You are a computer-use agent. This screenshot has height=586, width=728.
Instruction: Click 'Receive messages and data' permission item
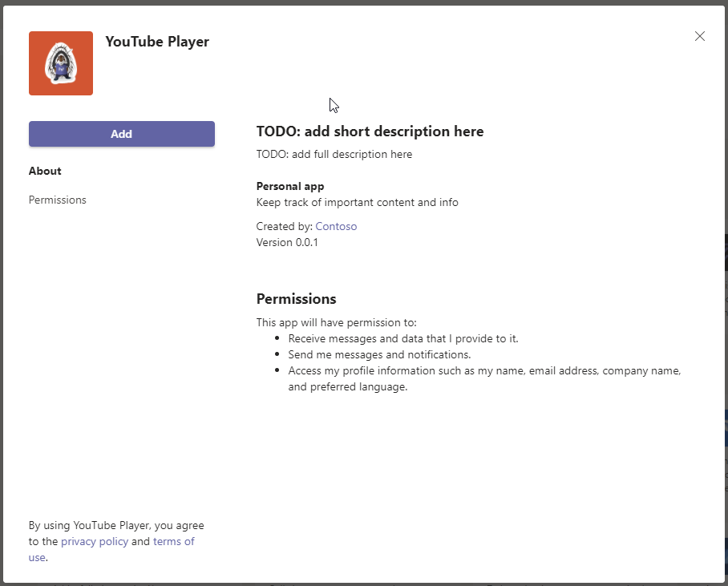(403, 338)
